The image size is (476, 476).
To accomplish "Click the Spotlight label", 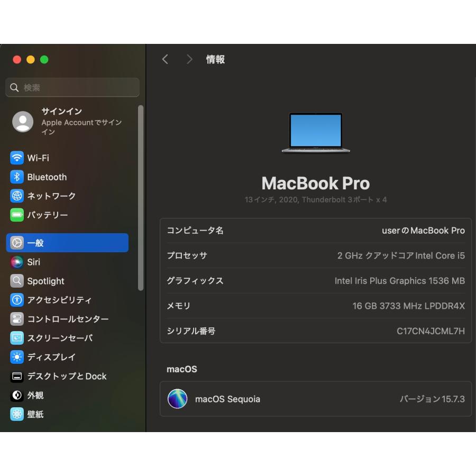I will coord(46,281).
